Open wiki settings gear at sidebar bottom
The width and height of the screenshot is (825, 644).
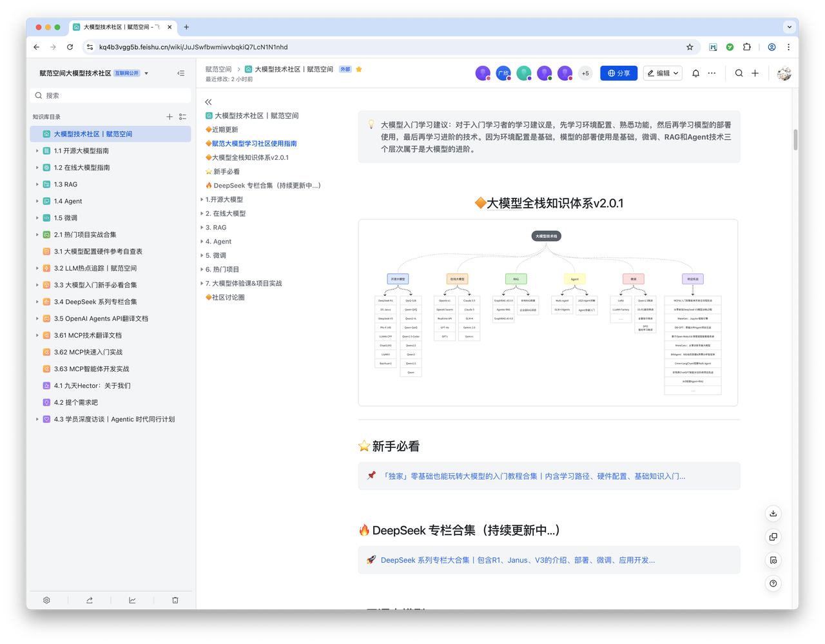tap(46, 600)
